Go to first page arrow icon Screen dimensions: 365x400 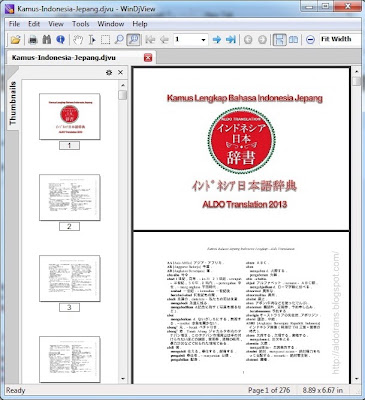[150, 40]
